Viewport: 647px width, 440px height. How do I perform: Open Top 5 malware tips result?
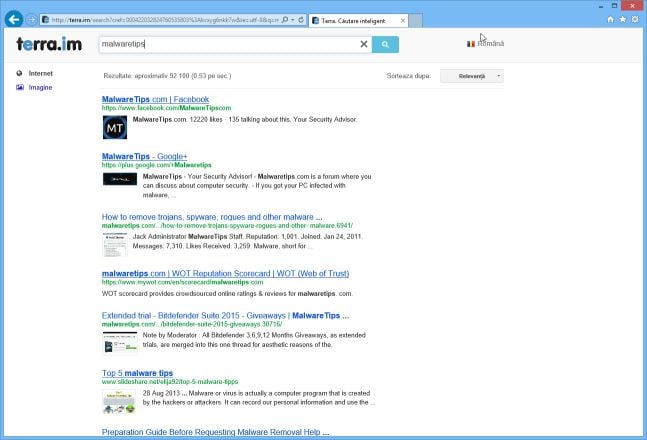pos(137,373)
